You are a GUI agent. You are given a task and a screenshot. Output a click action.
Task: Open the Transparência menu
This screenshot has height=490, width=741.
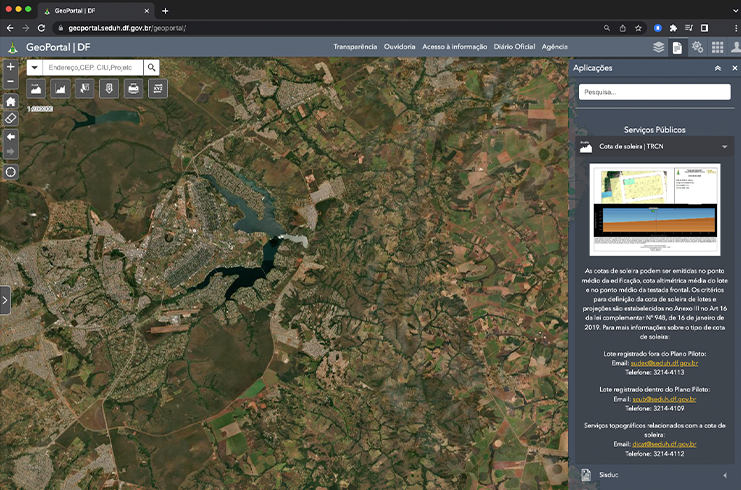[x=355, y=47]
